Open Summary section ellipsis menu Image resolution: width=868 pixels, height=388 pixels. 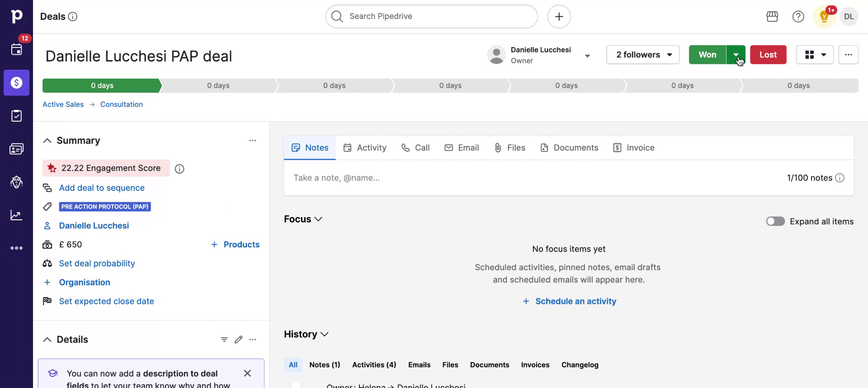pos(253,141)
